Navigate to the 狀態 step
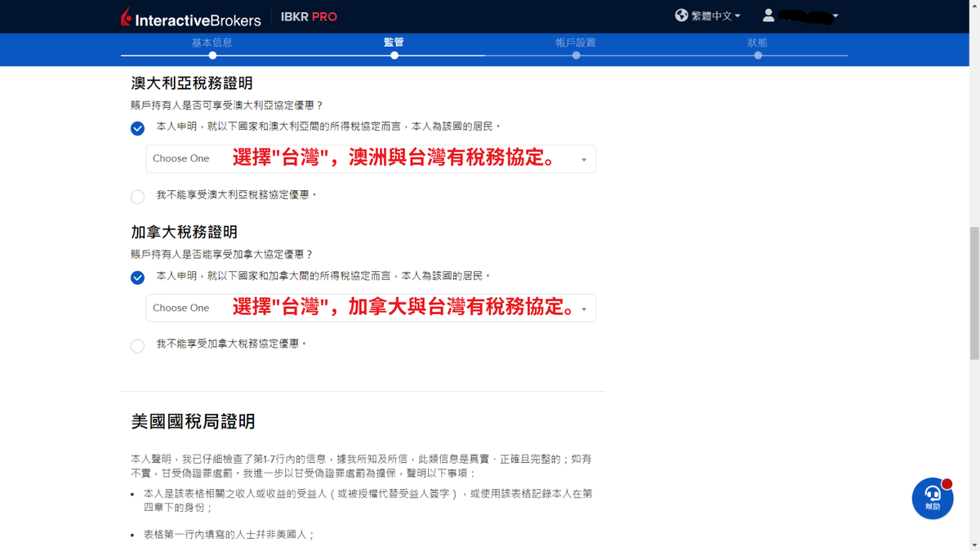Screen dimensions: 980x551 tap(758, 42)
